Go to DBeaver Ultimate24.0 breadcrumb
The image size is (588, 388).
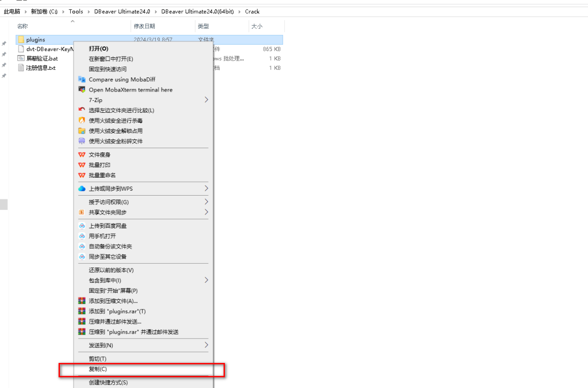click(122, 11)
